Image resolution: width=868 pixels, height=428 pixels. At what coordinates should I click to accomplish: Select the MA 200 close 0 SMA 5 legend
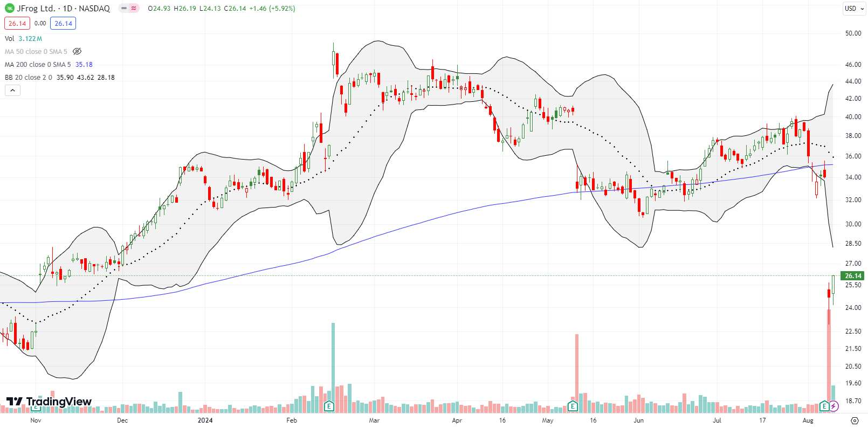click(38, 64)
